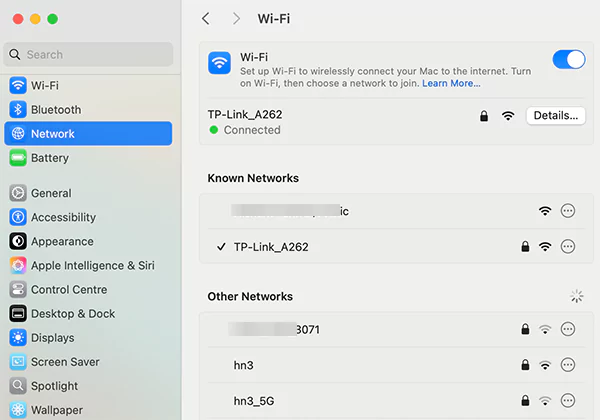The height and width of the screenshot is (420, 600).
Task: Click the green Connected status indicator
Action: point(214,130)
